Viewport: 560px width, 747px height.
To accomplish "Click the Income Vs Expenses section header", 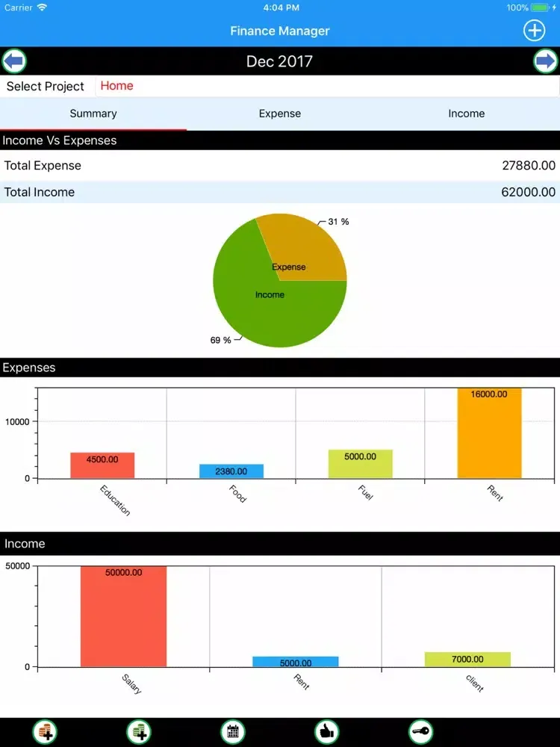I will 280,140.
